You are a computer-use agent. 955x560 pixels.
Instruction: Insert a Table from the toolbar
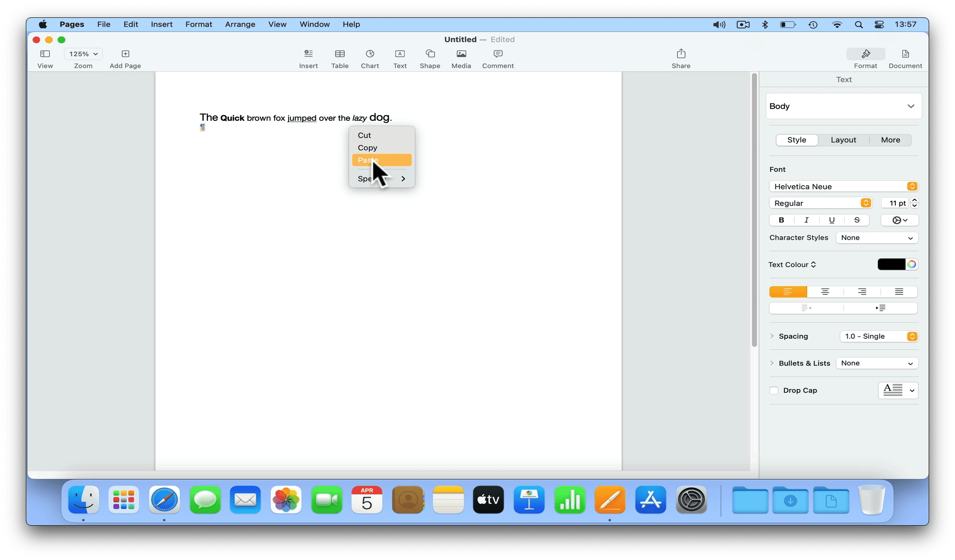pos(340,58)
